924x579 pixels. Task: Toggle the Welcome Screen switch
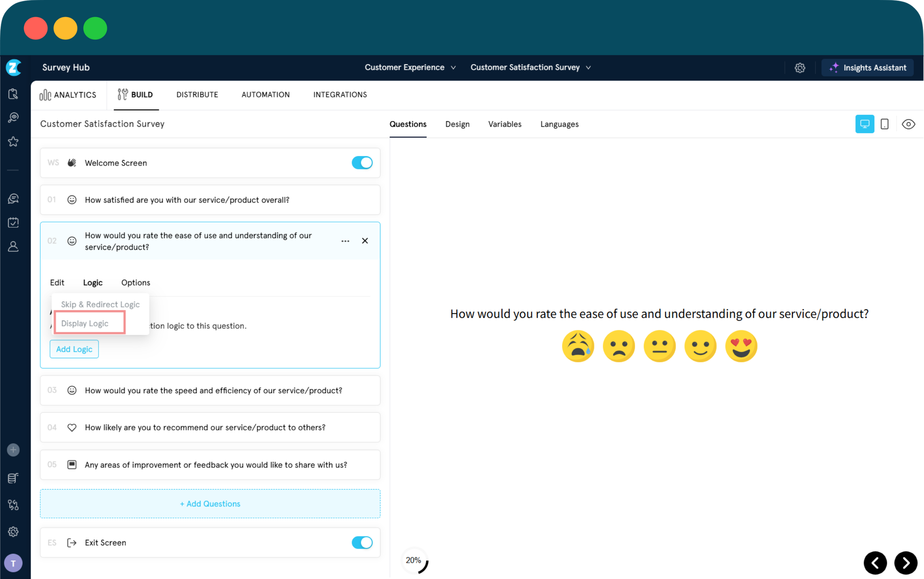362,163
